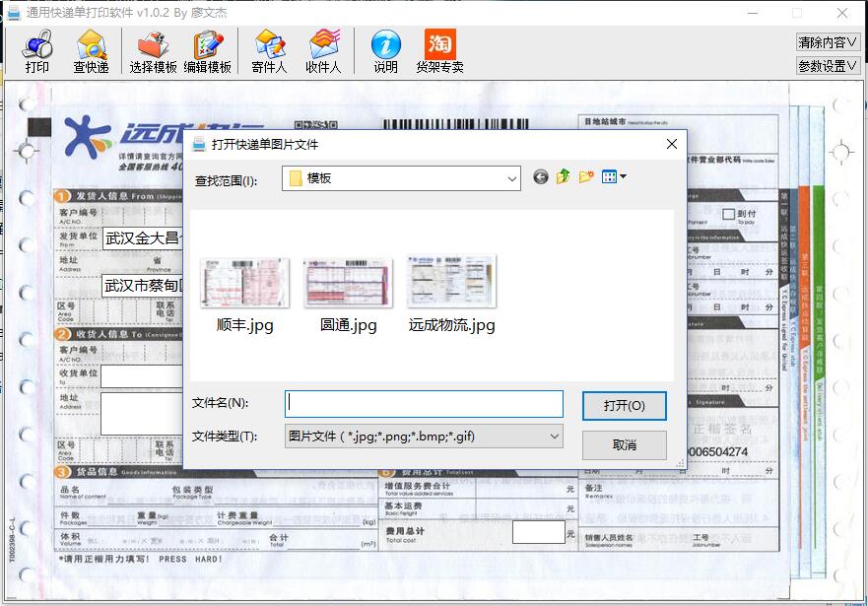This screenshot has height=606, width=868.
Task: Click the 发货单位 field with 武汉金大昌
Action: (x=143, y=238)
